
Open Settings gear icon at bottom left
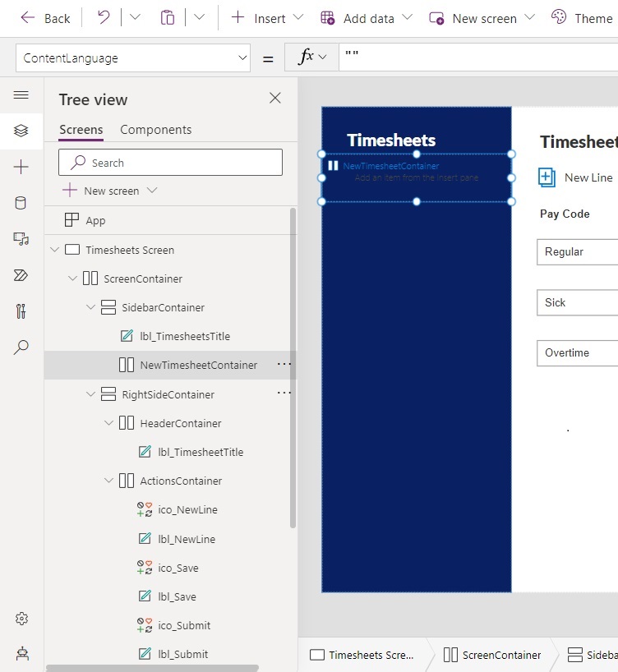21,619
